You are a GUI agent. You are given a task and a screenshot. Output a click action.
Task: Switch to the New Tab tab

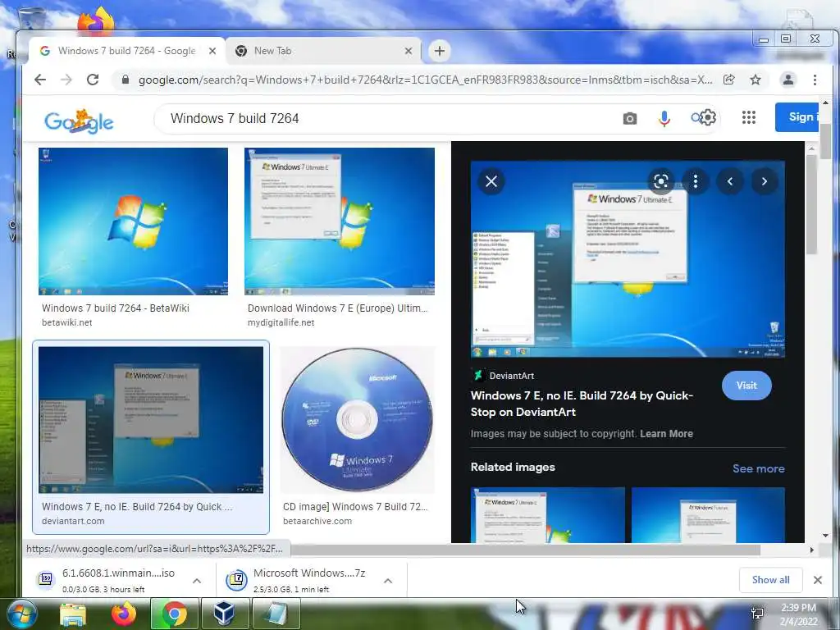pyautogui.click(x=322, y=51)
